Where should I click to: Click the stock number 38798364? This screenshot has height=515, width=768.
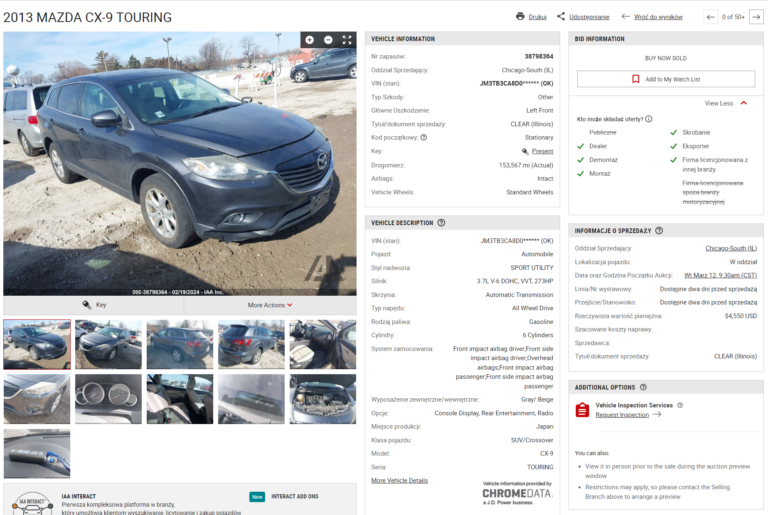click(539, 56)
